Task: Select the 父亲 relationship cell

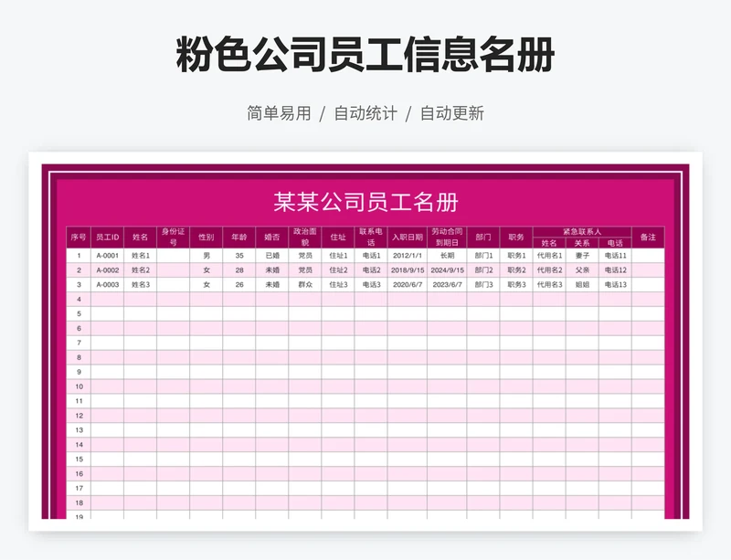Action: coord(582,270)
